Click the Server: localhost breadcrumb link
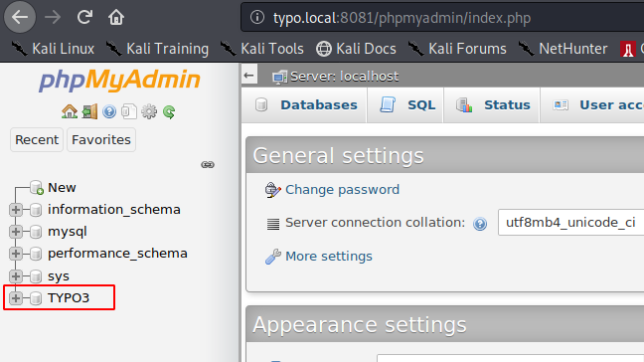Image resolution: width=644 pixels, height=362 pixels. [x=344, y=77]
